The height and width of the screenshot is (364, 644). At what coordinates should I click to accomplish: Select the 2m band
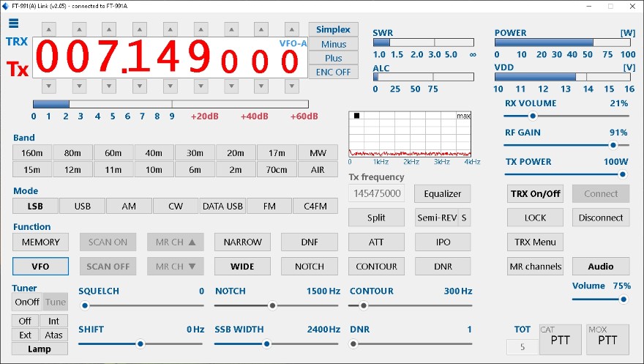point(236,169)
